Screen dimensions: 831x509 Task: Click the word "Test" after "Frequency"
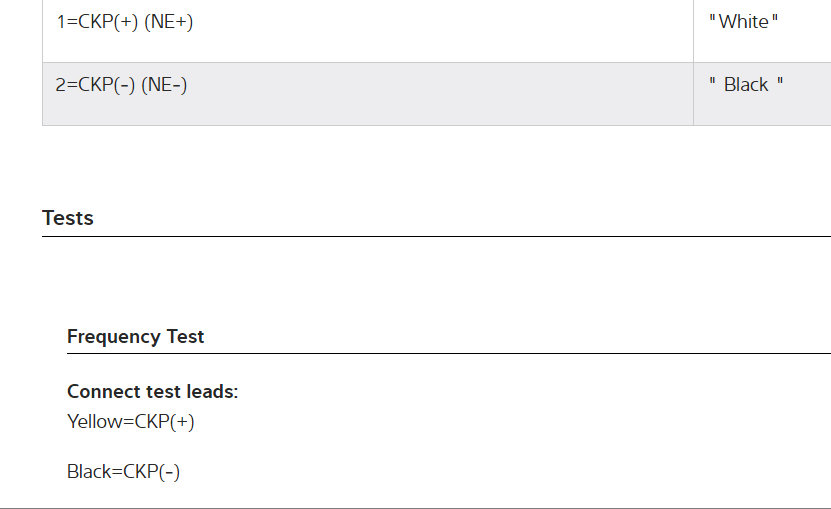[185, 337]
